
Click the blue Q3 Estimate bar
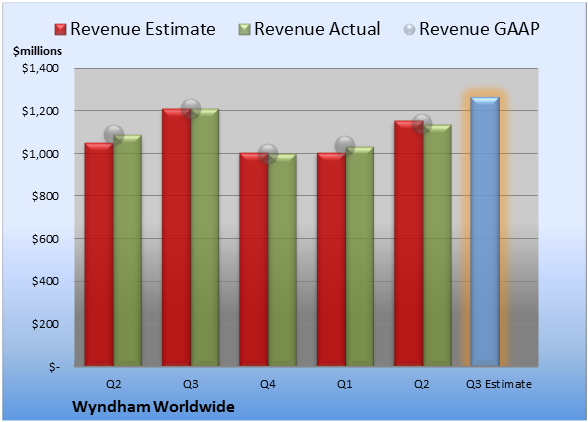pyautogui.click(x=485, y=231)
